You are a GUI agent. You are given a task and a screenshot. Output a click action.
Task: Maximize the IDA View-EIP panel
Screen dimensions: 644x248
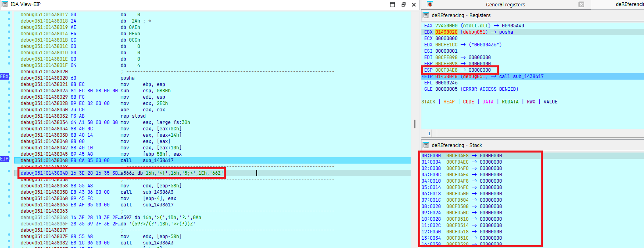click(392, 5)
